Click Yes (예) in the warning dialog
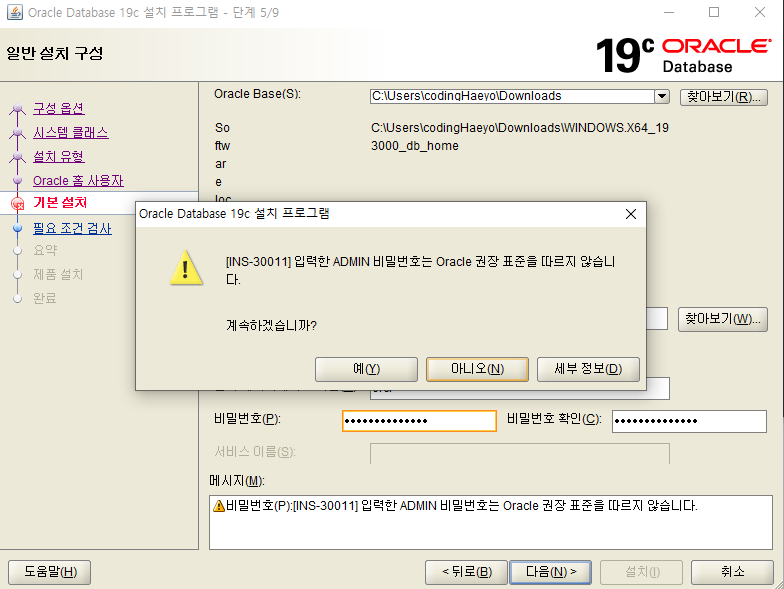784x589 pixels. pos(366,369)
